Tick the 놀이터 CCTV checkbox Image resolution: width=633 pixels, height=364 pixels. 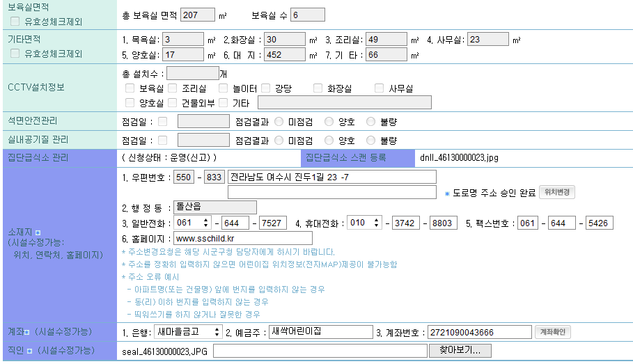(224, 88)
